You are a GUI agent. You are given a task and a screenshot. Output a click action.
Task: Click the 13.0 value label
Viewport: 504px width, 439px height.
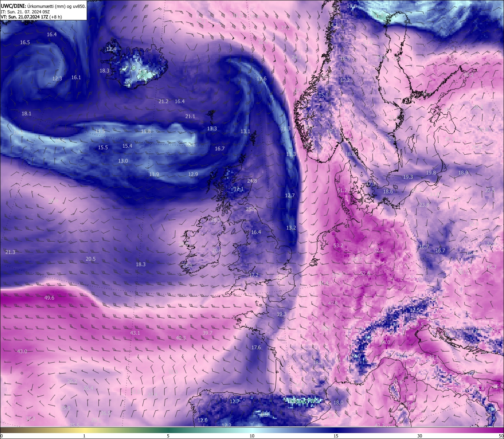click(123, 161)
